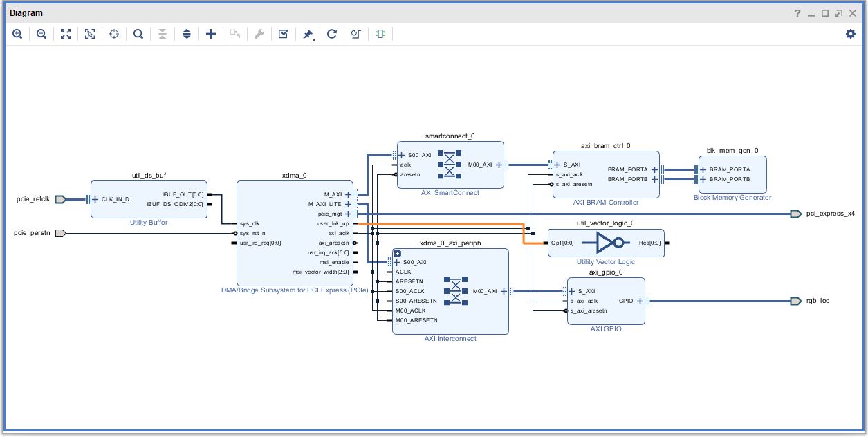The image size is (868, 437).
Task: Expand the xdma_0_axi_periph block plus box
Action: (398, 254)
